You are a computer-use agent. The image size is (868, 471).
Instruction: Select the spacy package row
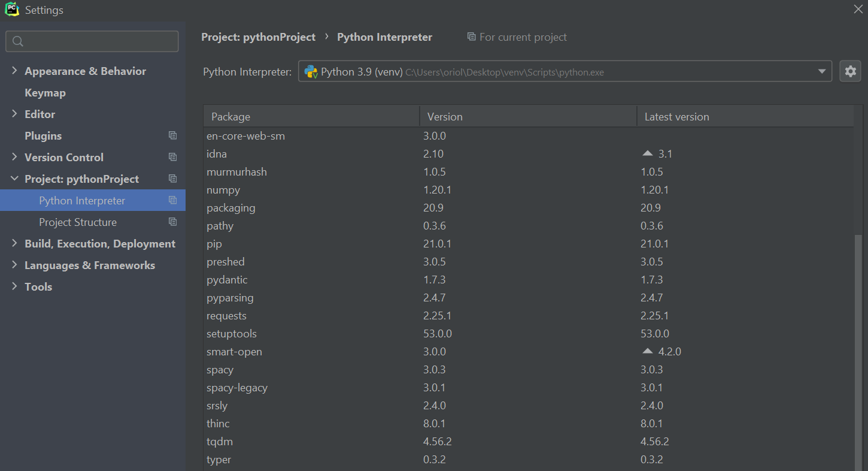click(x=529, y=370)
